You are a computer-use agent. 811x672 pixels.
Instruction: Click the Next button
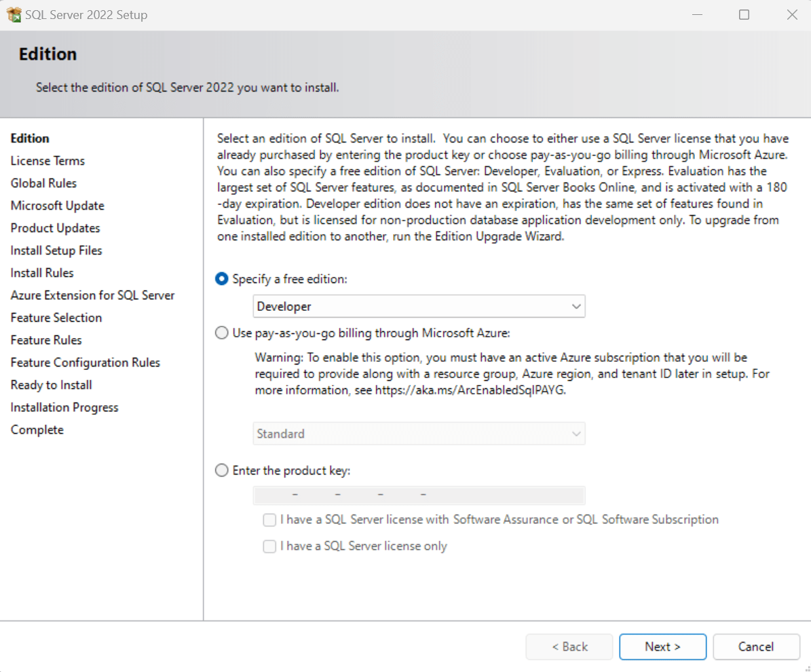click(x=662, y=647)
